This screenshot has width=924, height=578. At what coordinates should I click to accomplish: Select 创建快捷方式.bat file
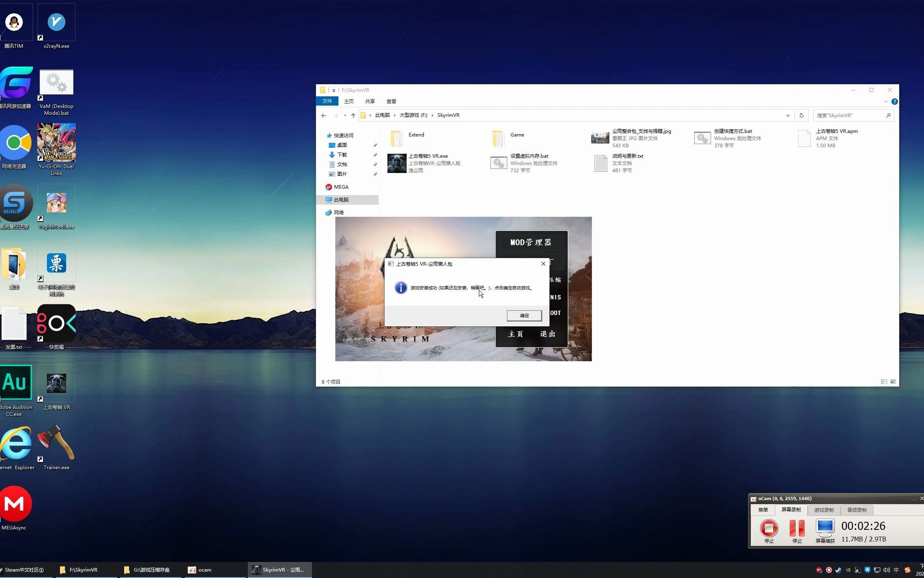pos(727,138)
